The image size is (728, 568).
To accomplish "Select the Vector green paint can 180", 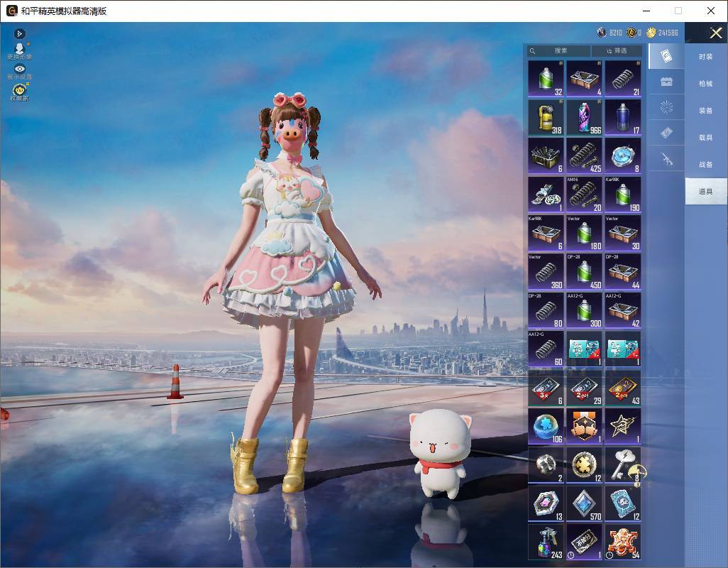I will coord(585,233).
